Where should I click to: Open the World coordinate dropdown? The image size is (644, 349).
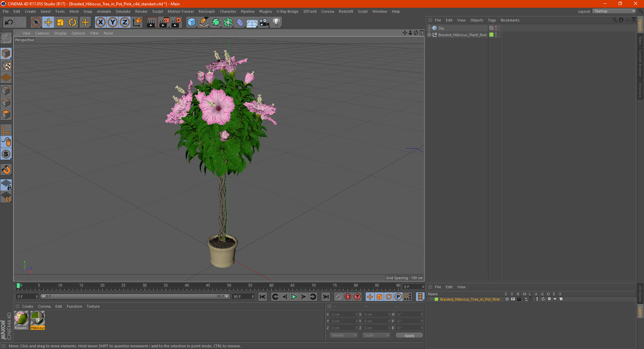[x=344, y=335]
